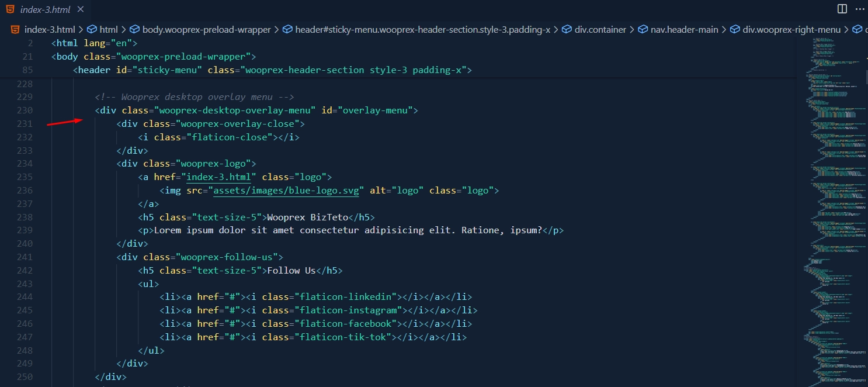Select the index-3.html tab label
This screenshot has height=387, width=868.
(46, 9)
